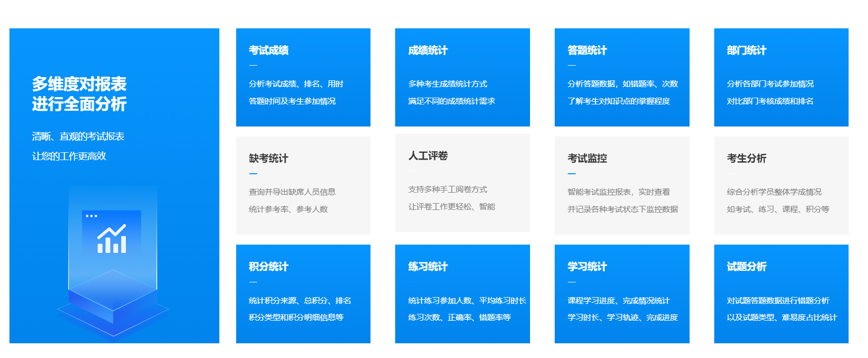The image size is (868, 358).
Task: Click the 对试题答题数据进行错题分析 text
Action: 778,301
